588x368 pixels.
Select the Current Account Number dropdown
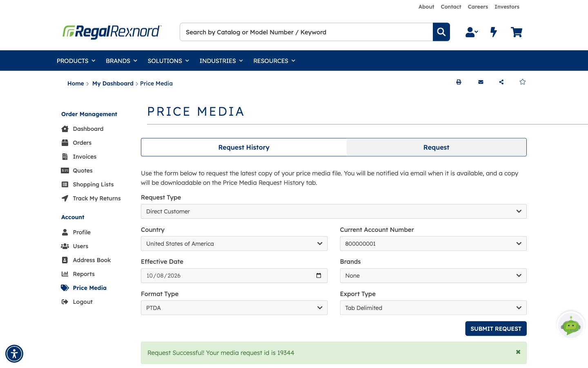point(433,244)
